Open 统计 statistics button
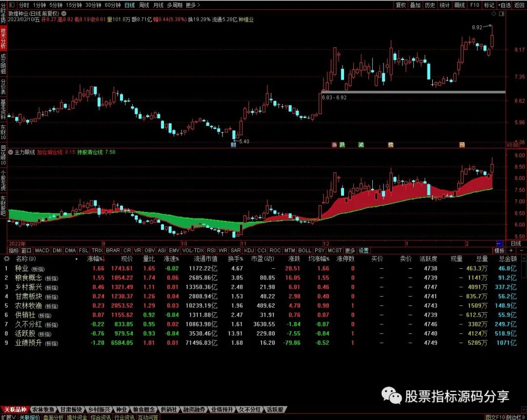527x420 pixels. click(x=445, y=5)
